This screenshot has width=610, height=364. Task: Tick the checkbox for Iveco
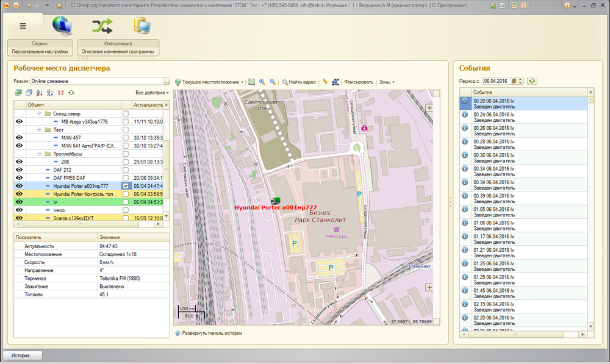[x=126, y=210]
